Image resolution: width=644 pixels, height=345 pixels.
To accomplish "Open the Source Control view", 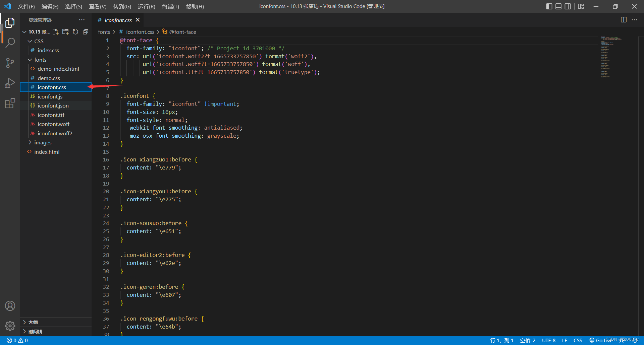I will tap(10, 63).
